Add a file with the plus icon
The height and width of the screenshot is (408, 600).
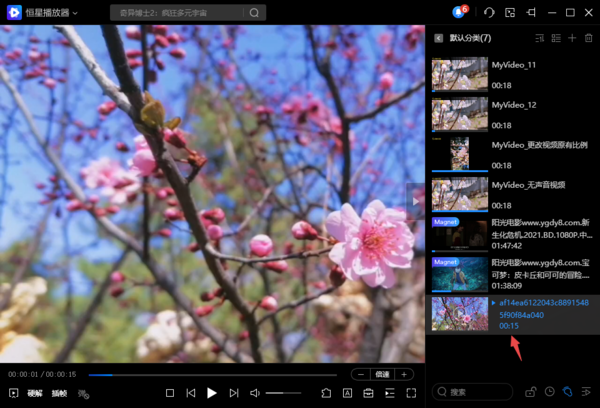coord(572,38)
